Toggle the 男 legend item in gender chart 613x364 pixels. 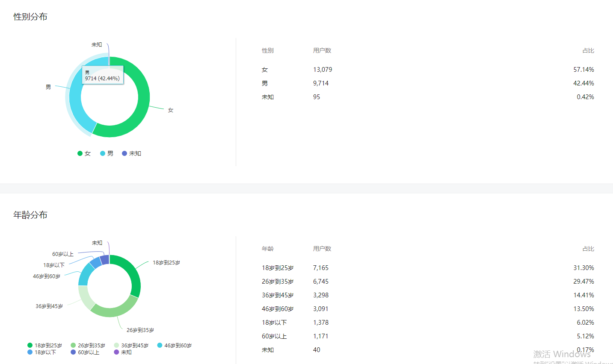click(107, 153)
